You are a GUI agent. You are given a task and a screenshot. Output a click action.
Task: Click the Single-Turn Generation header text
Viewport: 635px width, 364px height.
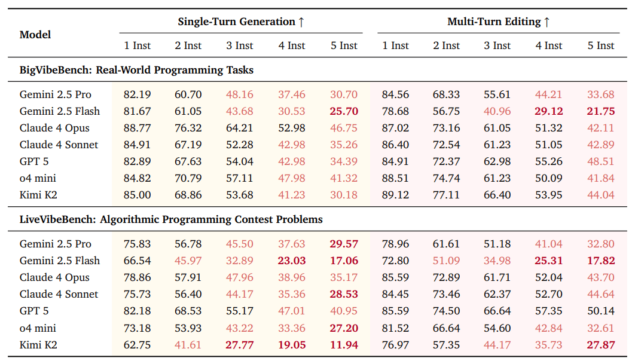coord(236,22)
